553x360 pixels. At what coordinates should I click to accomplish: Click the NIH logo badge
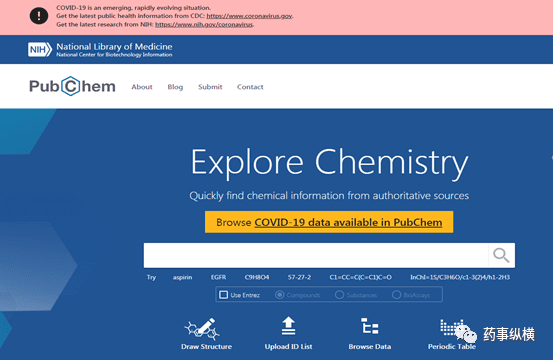pos(40,49)
